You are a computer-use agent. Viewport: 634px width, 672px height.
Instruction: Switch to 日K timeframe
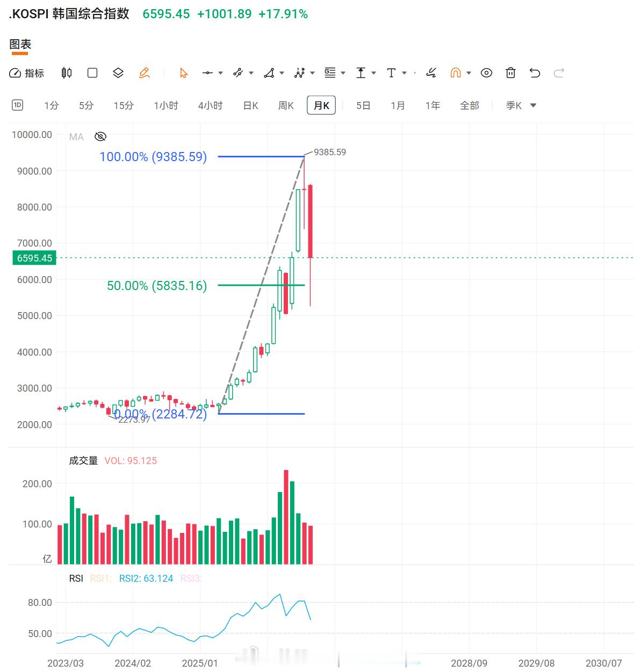[251, 105]
